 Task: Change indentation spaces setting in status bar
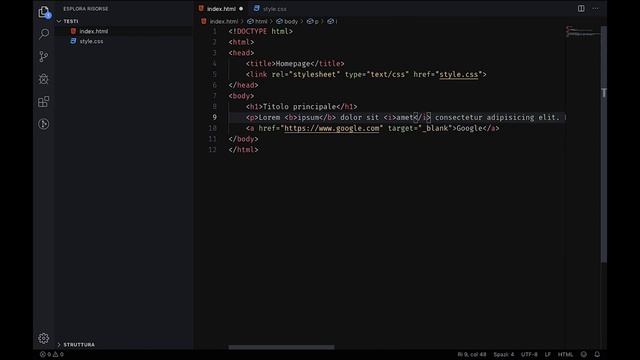(x=504, y=354)
